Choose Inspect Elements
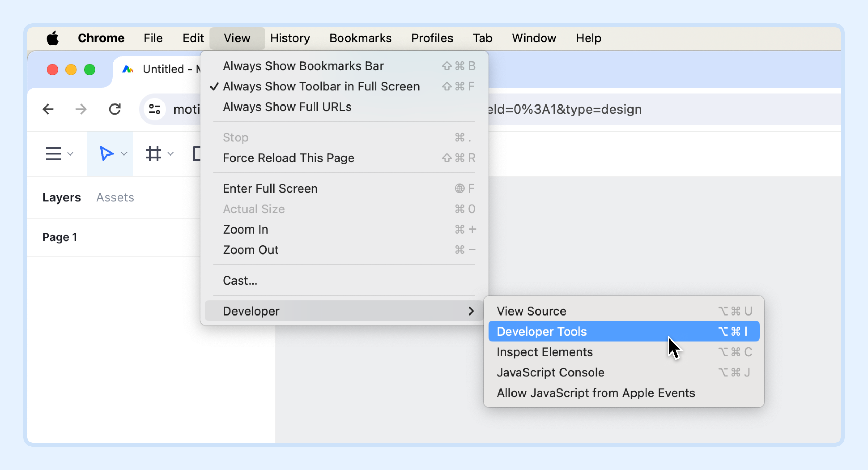 [x=624, y=352]
